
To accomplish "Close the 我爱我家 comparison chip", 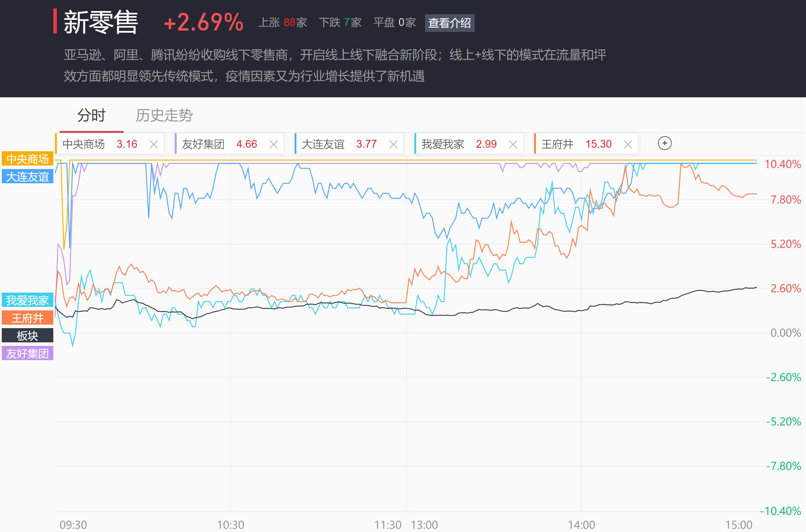I will (x=513, y=145).
